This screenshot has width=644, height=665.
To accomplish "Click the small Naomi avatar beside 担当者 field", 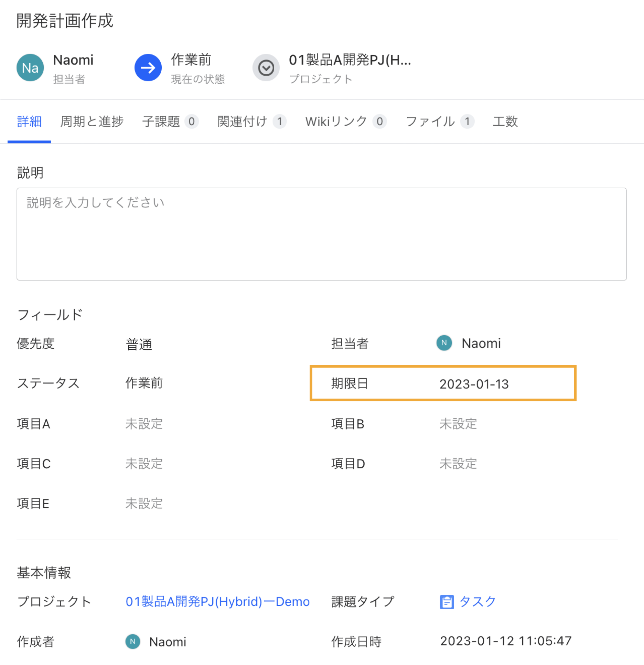I will click(x=444, y=343).
